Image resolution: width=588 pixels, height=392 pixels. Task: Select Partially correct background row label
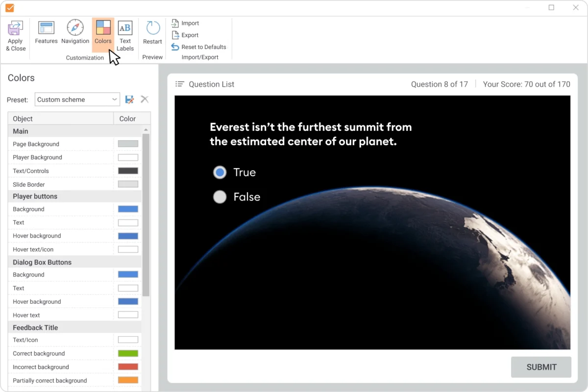pyautogui.click(x=50, y=381)
